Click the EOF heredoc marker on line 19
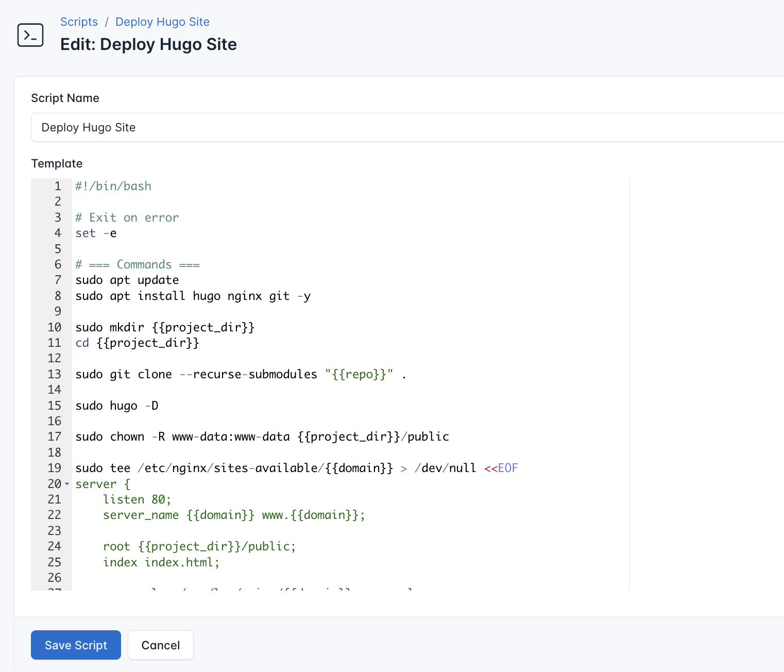Image resolution: width=784 pixels, height=672 pixels. coord(507,468)
